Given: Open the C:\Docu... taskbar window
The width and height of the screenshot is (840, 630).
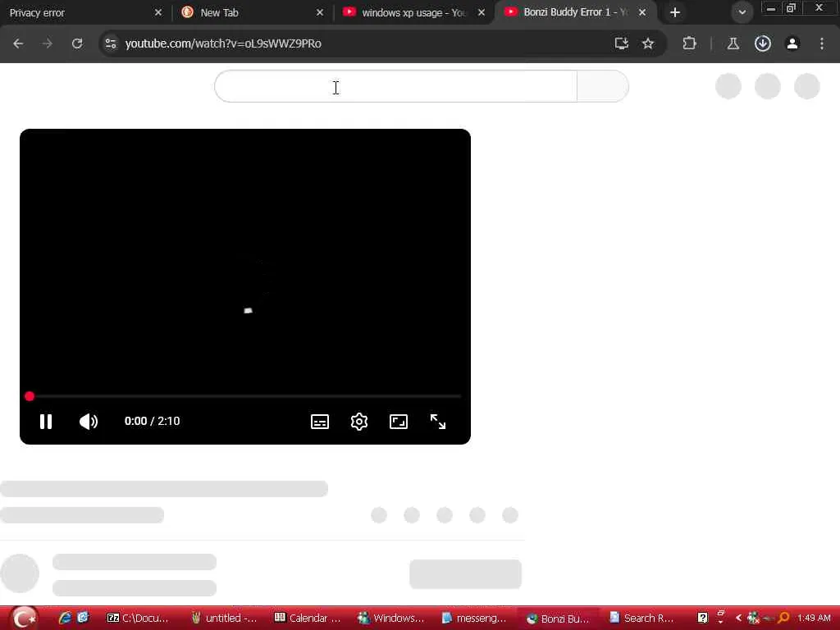Looking at the screenshot, I should coord(139,619).
